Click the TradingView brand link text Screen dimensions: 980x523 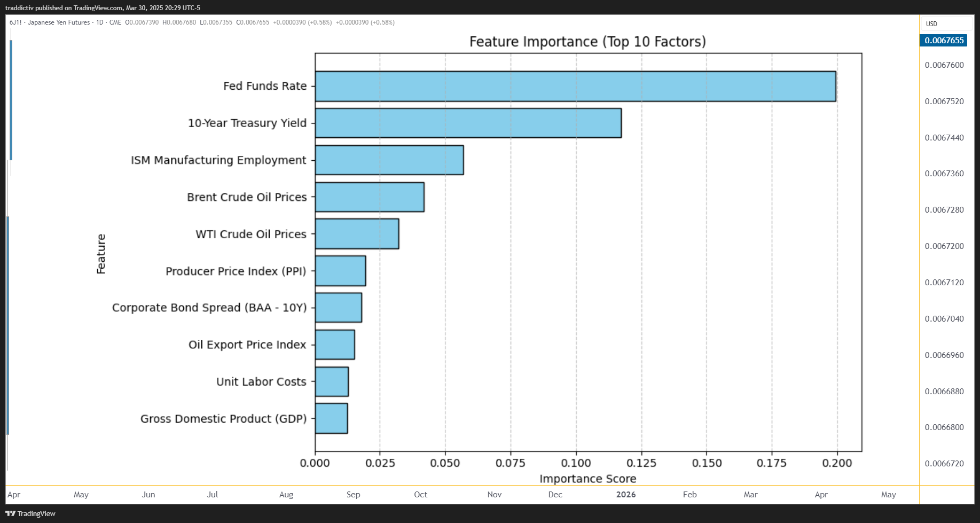click(x=36, y=513)
